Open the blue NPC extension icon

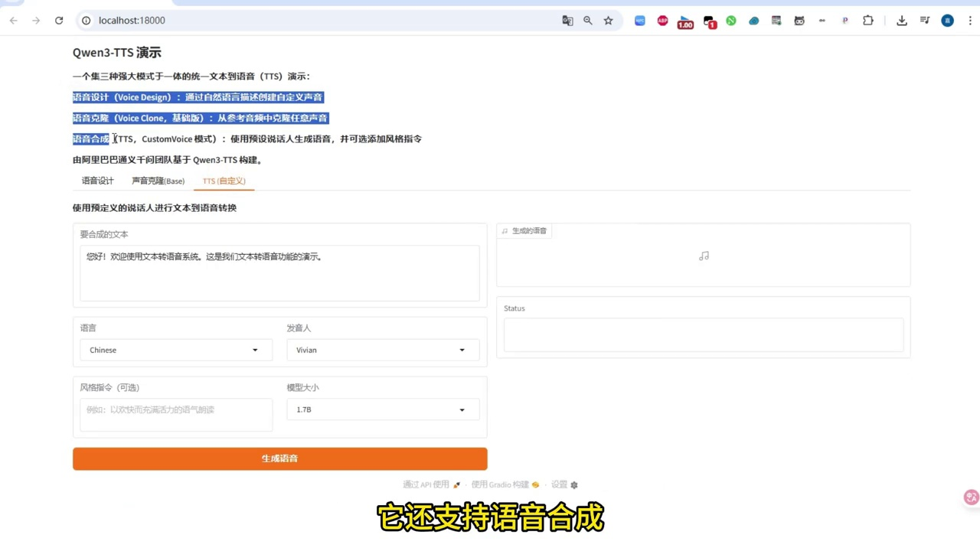(x=640, y=21)
